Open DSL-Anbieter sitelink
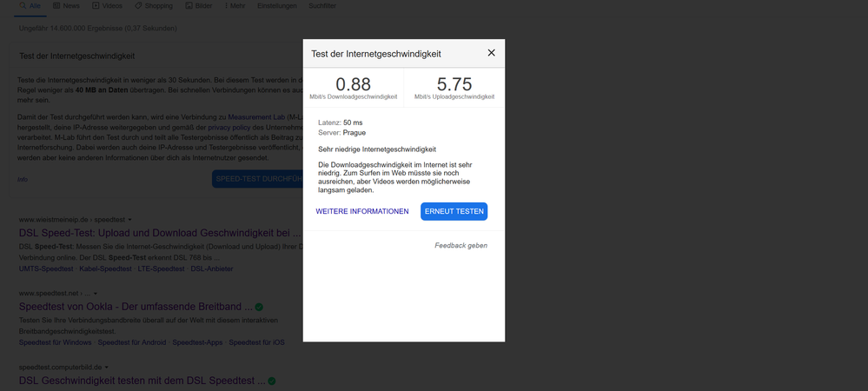Viewport: 868px width, 391px height. [212, 268]
